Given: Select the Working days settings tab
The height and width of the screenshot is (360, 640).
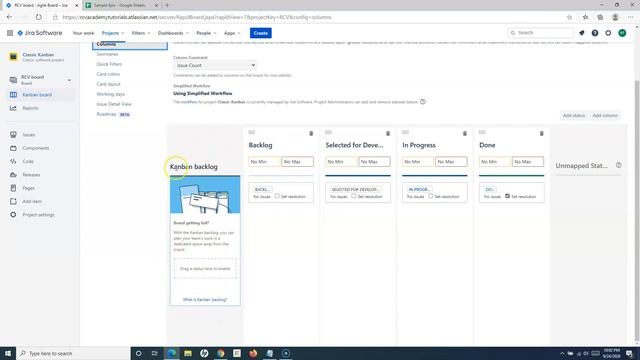Looking at the screenshot, I should coord(111,94).
